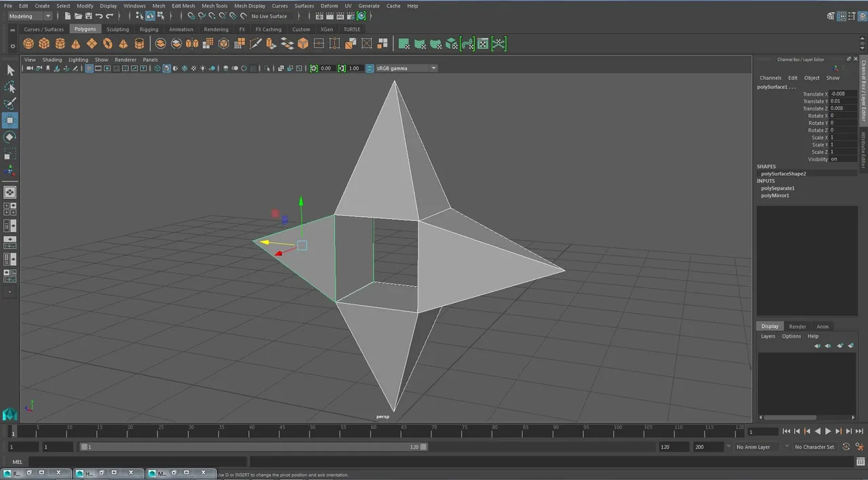Click the Redo arrow icon

[x=110, y=16]
